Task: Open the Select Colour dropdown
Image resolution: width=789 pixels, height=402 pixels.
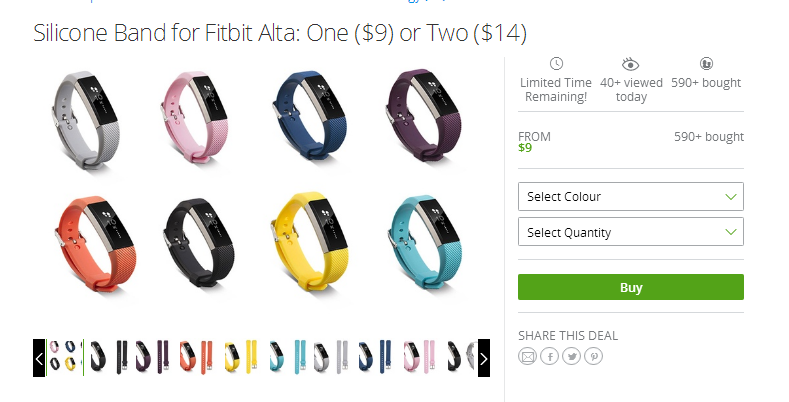Action: [631, 197]
